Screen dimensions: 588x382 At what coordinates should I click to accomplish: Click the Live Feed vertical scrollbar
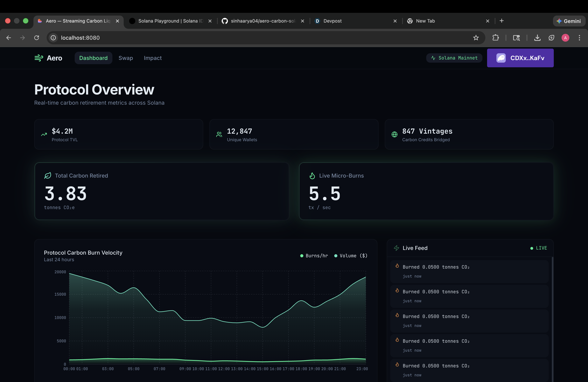[x=552, y=319]
